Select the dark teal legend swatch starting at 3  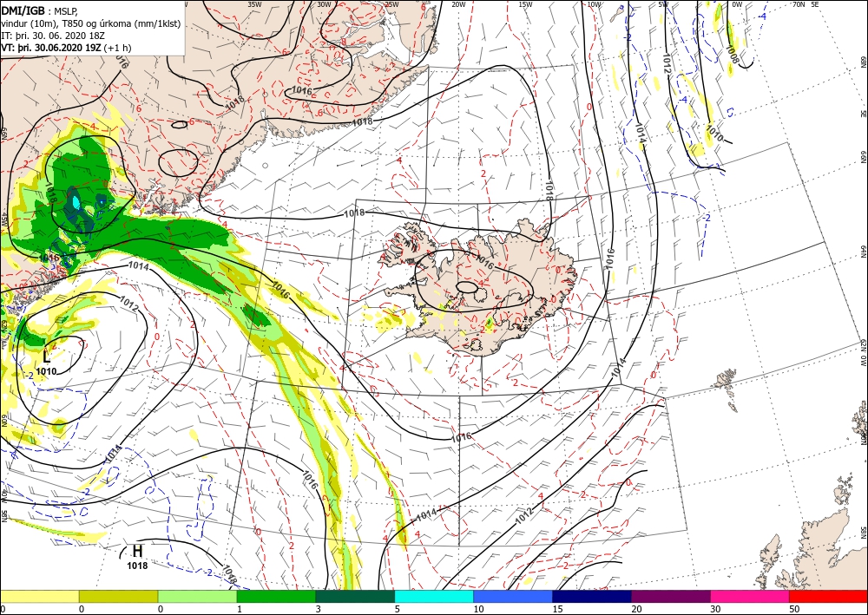[355, 596]
